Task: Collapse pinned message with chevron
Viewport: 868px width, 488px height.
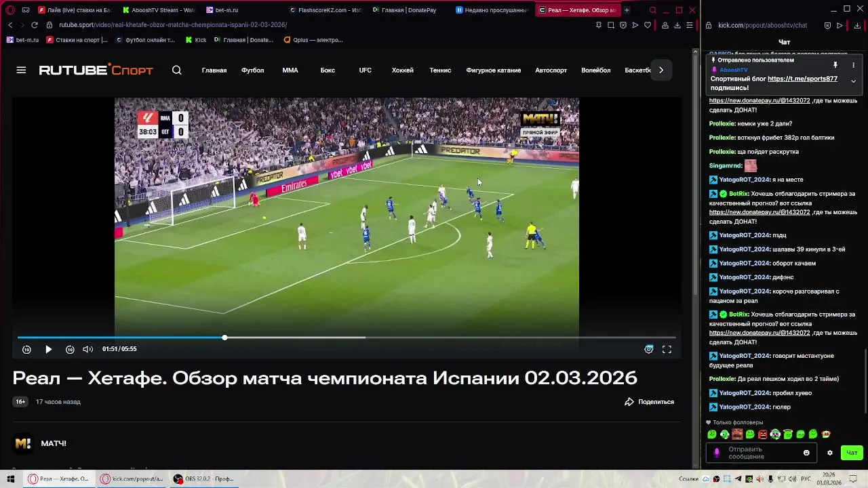Action: pyautogui.click(x=853, y=81)
